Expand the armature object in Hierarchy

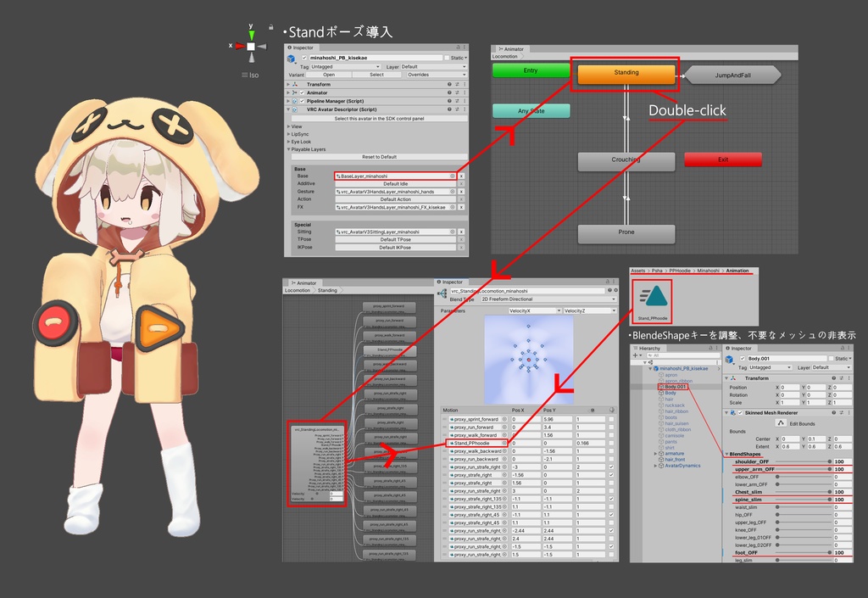click(x=656, y=454)
